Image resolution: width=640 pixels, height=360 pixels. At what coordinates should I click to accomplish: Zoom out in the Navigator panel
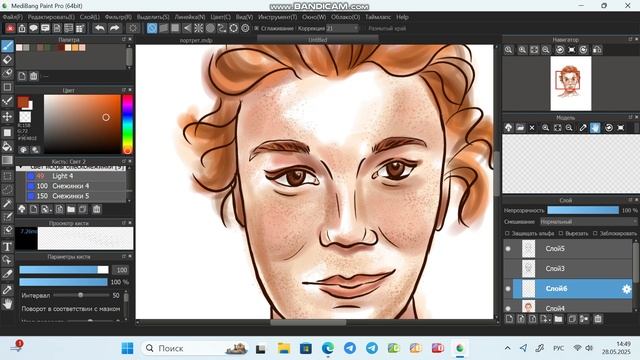pos(546,50)
